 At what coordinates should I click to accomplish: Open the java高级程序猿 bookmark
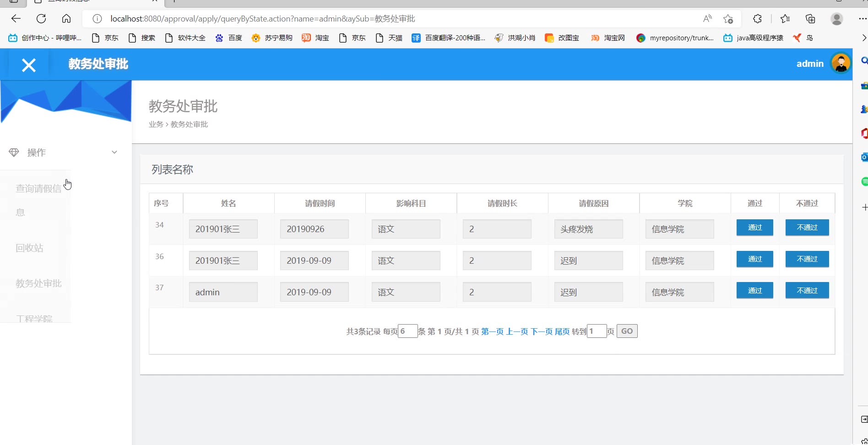pyautogui.click(x=753, y=38)
